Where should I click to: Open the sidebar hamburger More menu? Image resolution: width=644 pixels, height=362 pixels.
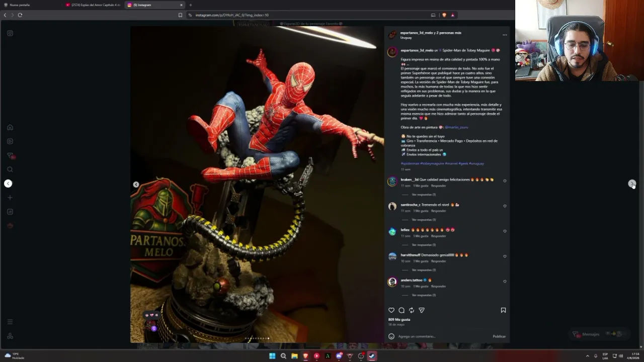10,322
